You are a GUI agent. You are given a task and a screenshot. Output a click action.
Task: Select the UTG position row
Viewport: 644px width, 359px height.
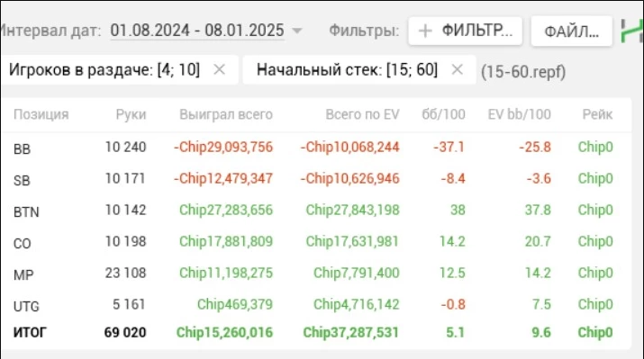315,305
